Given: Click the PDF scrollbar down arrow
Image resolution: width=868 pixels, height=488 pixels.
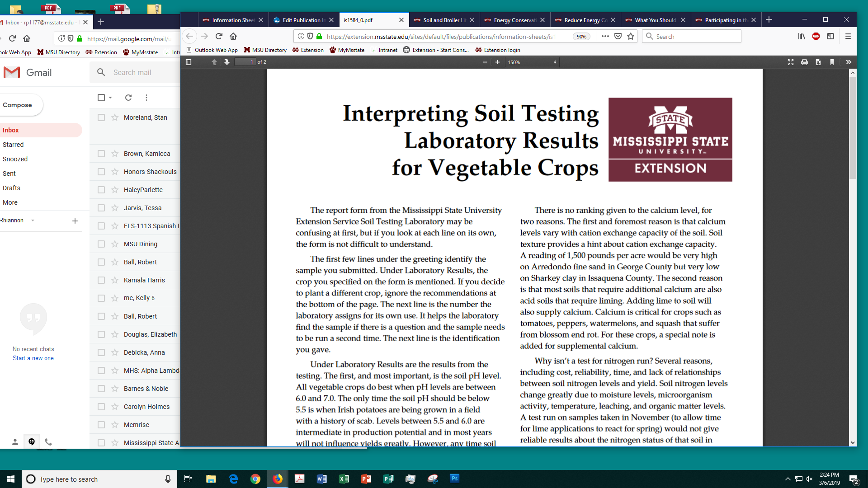Looking at the screenshot, I should click(853, 443).
